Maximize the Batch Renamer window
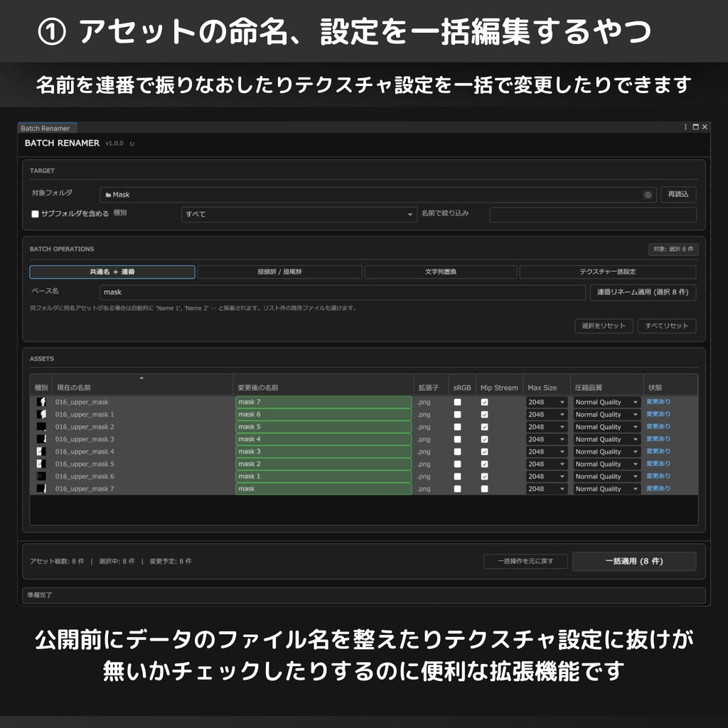 tap(695, 127)
